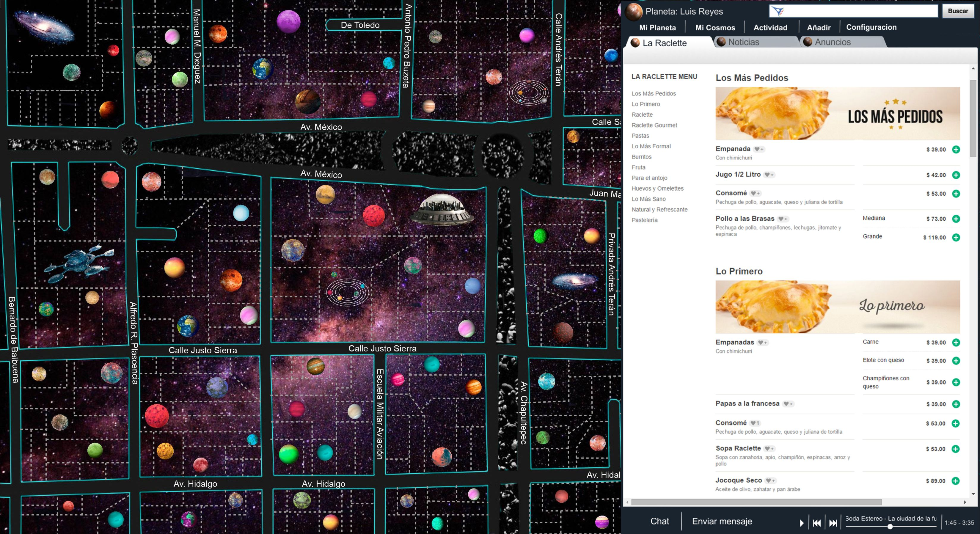Image resolution: width=980 pixels, height=534 pixels.
Task: Open Actividad menu
Action: click(x=770, y=27)
